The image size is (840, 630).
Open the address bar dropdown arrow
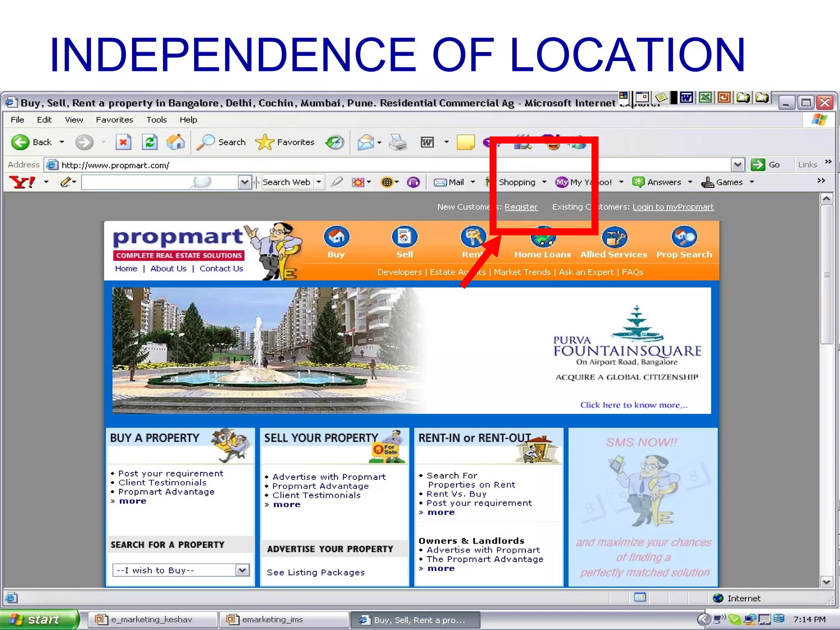pos(737,165)
